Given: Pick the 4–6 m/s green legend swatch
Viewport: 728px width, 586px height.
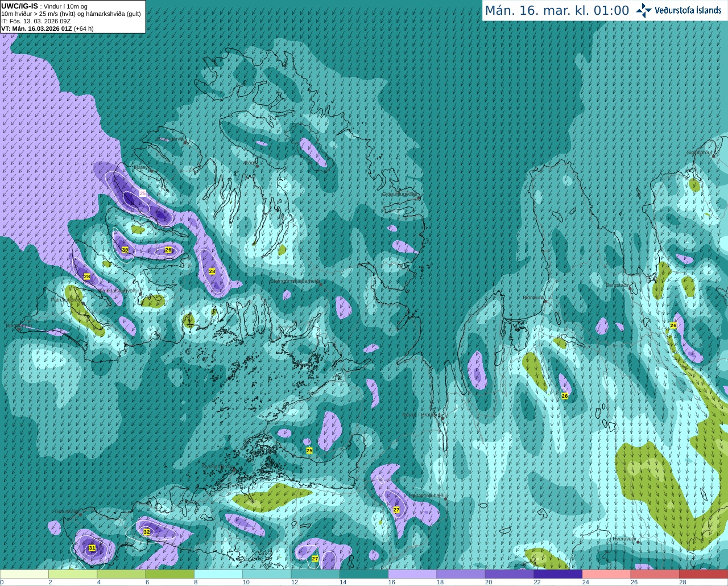Looking at the screenshot, I should tap(121, 574).
